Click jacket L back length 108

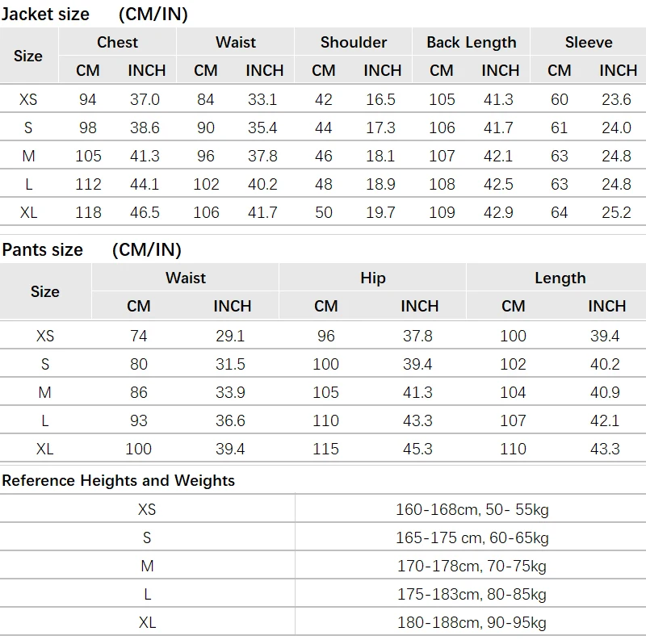(442, 184)
